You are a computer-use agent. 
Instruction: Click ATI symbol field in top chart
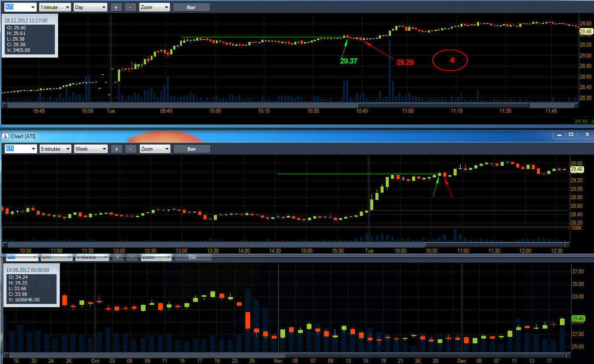click(20, 7)
